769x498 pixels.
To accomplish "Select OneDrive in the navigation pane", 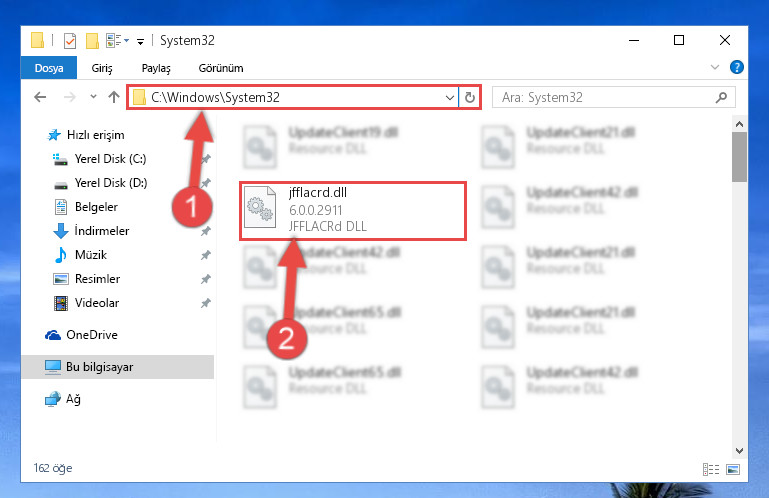I will point(92,335).
